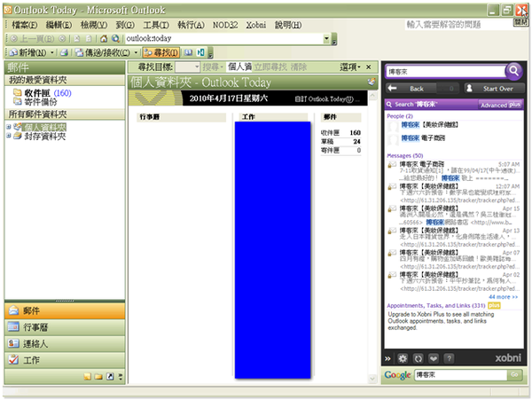532x400 pixels.
Task: Open the configure buttons chevron
Action: coord(121,377)
